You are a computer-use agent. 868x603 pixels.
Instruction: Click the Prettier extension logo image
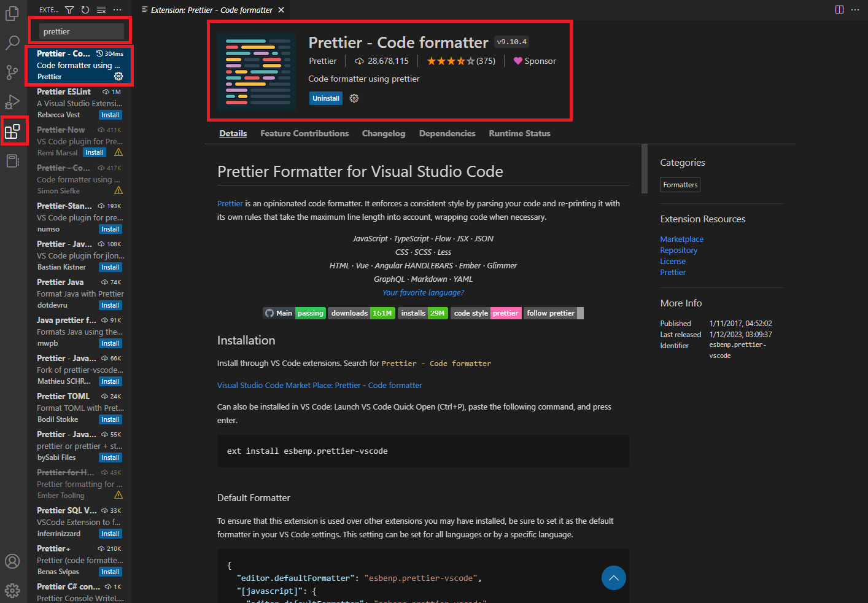tap(257, 72)
